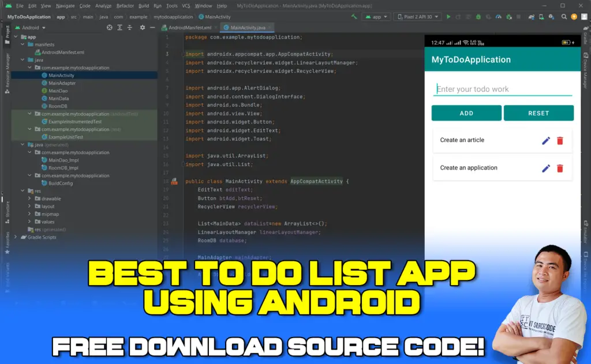Collapse the java (generated) folder

click(x=23, y=145)
